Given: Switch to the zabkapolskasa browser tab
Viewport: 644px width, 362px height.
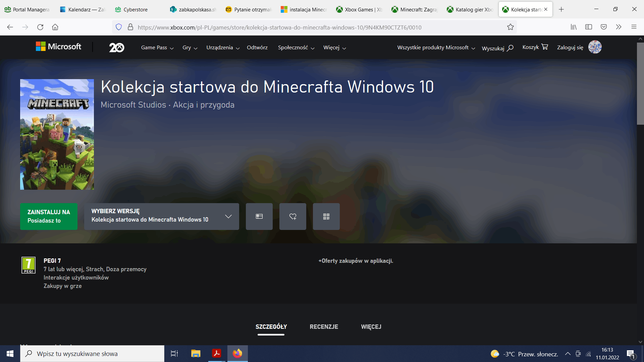Looking at the screenshot, I should (194, 9).
